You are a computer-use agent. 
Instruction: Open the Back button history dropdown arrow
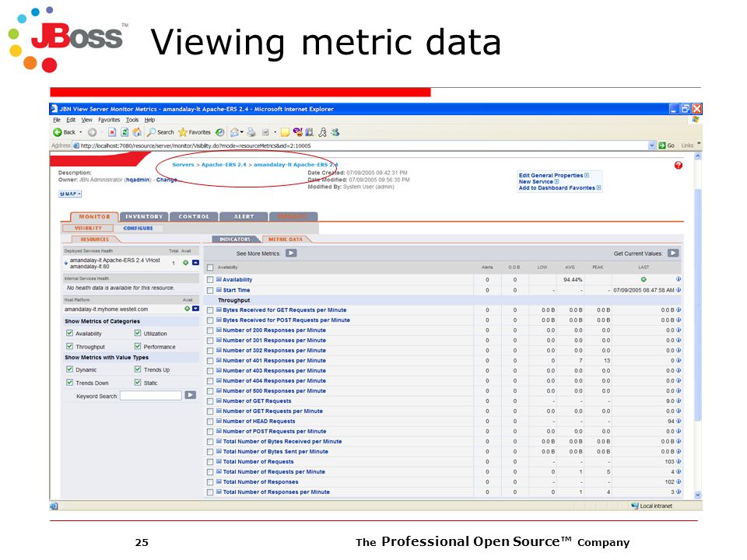(x=80, y=132)
